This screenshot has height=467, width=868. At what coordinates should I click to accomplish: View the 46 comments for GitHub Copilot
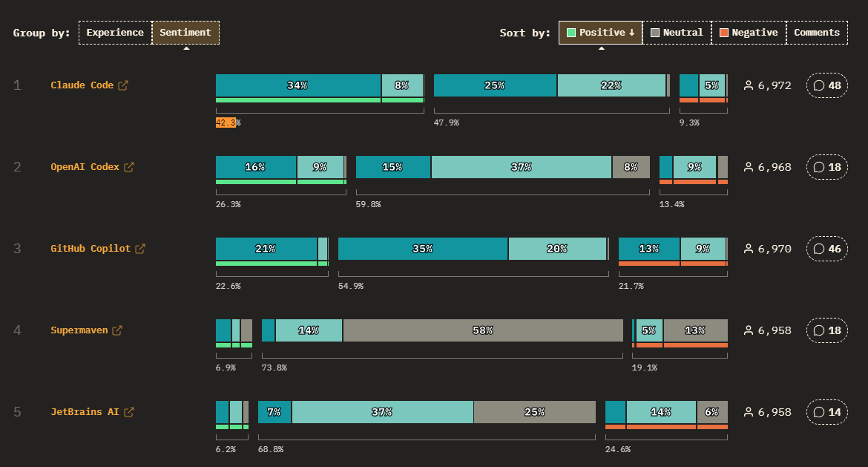pyautogui.click(x=827, y=249)
